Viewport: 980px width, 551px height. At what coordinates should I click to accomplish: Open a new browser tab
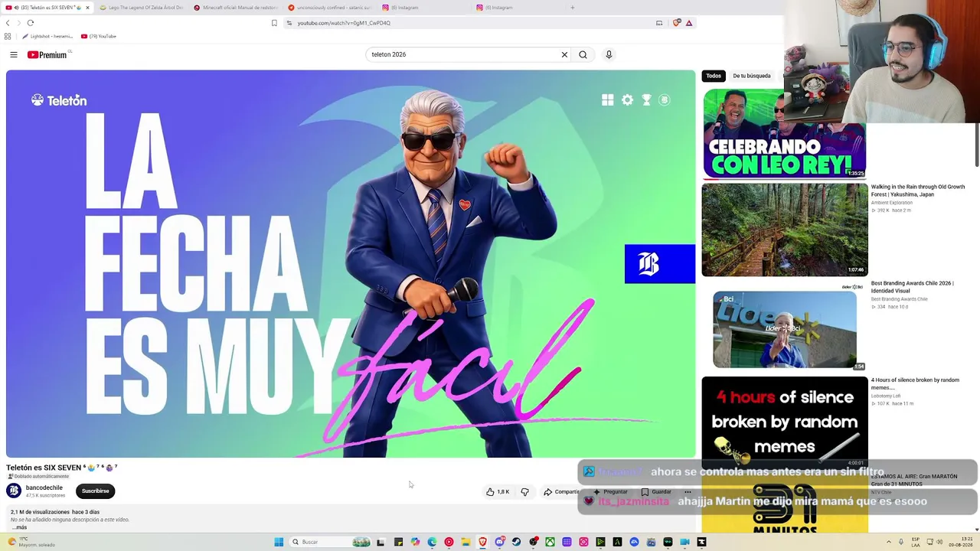572,8
